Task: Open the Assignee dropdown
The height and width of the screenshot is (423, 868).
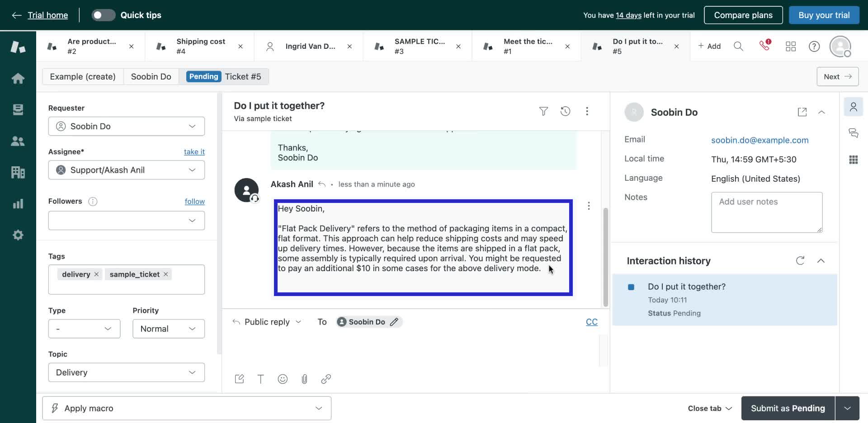Action: pos(126,170)
